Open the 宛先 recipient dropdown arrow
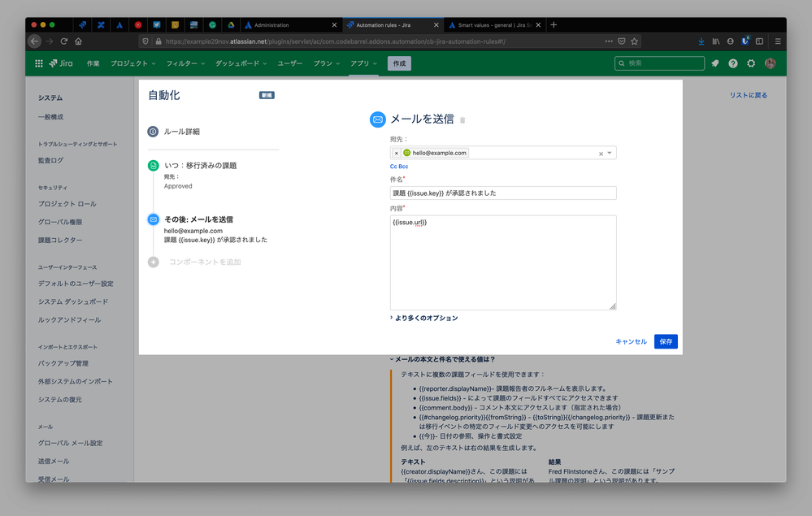 [x=610, y=154]
